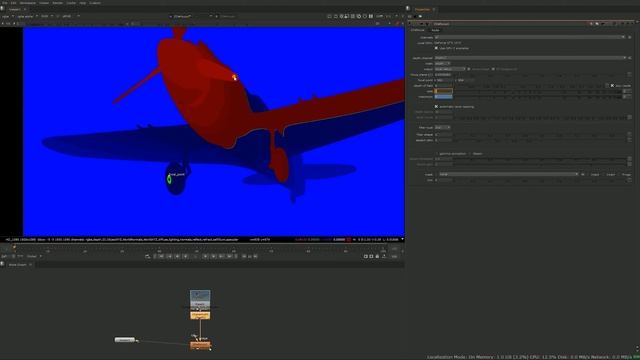Open the depth channel dropdown
640x360 pixels.
click(x=530, y=58)
